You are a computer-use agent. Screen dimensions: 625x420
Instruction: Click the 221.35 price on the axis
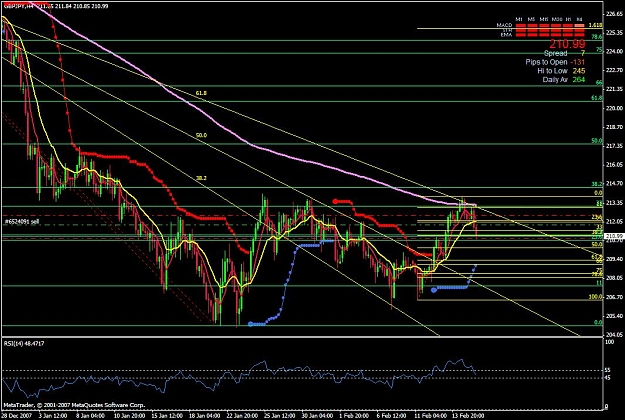614,89
